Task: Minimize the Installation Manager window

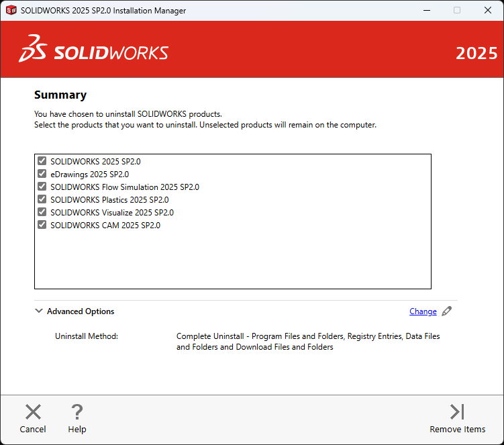Action: pos(426,11)
